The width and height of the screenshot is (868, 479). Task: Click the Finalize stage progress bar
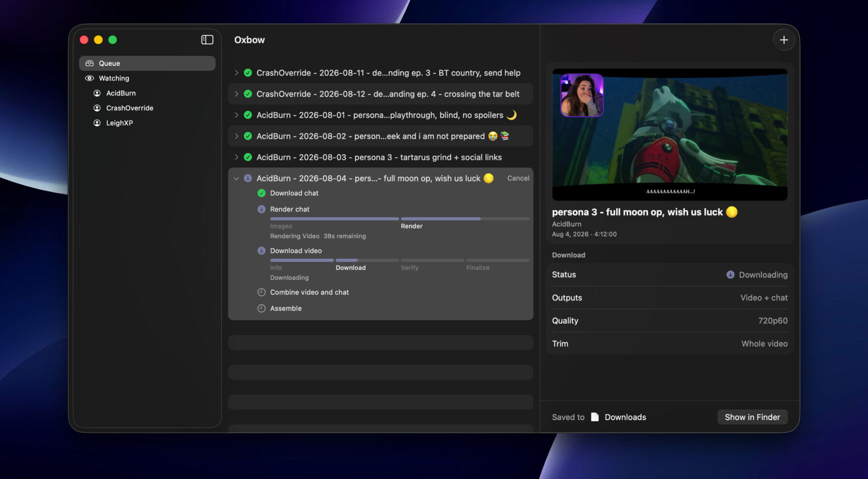coord(498,260)
